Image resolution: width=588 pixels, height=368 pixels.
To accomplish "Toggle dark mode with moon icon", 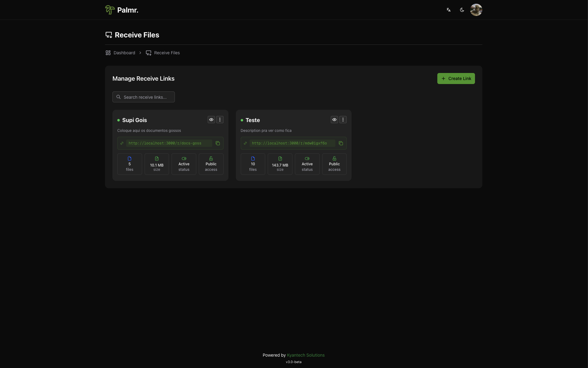I will [x=462, y=10].
